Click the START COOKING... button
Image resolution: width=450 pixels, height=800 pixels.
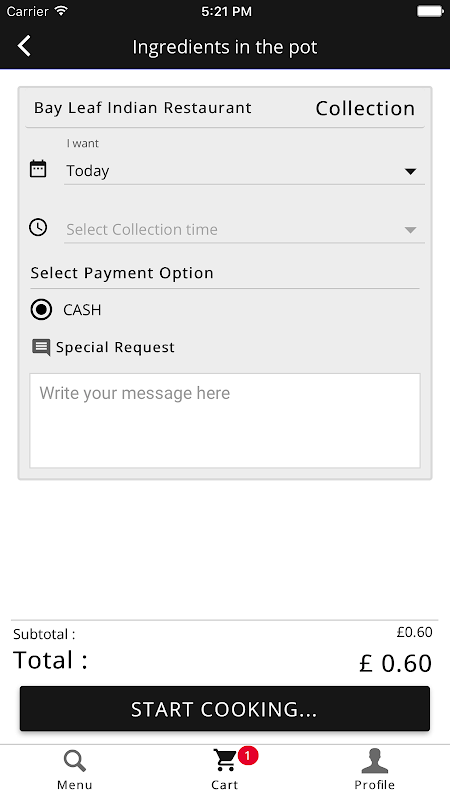(x=225, y=709)
